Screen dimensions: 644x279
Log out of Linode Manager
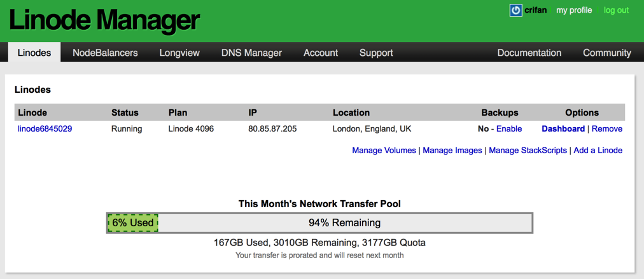616,10
